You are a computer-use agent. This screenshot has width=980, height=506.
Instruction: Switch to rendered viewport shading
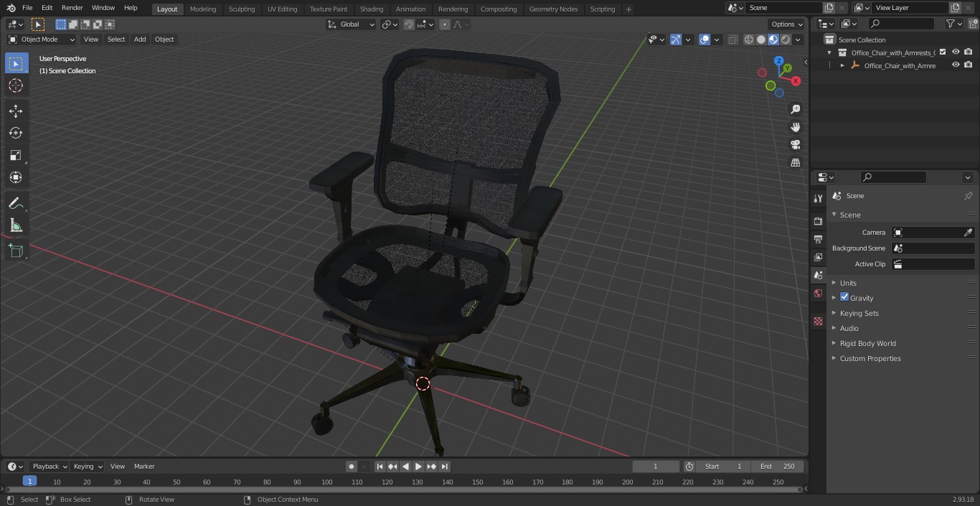[x=786, y=39]
